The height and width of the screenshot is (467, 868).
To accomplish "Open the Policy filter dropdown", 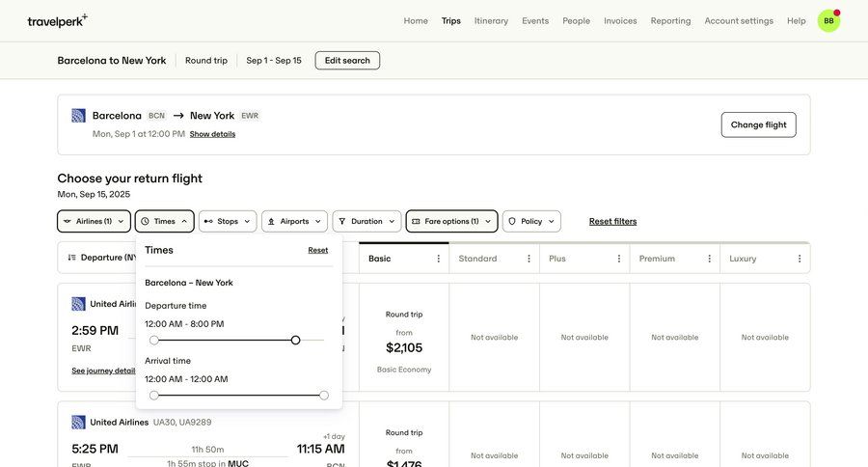I will [x=531, y=221].
